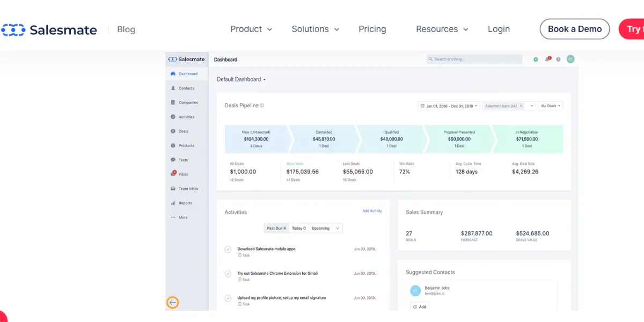This screenshot has width=644, height=322.
Task: Select the In Negotiation pipeline stage
Action: point(527,139)
